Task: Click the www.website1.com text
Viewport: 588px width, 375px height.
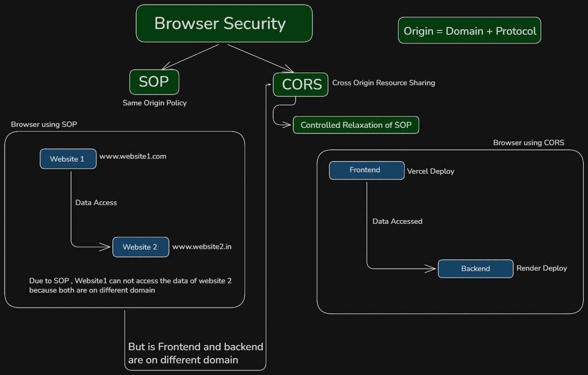Action: pyautogui.click(x=133, y=156)
